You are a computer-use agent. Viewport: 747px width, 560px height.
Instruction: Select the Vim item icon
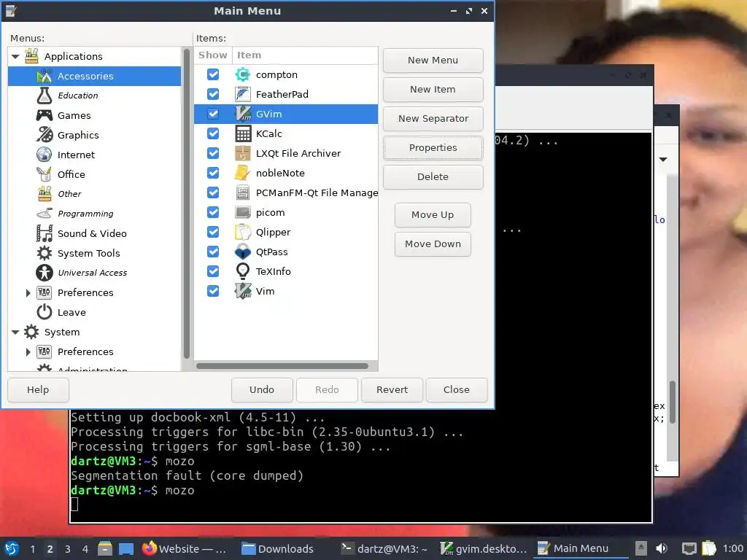(243, 291)
